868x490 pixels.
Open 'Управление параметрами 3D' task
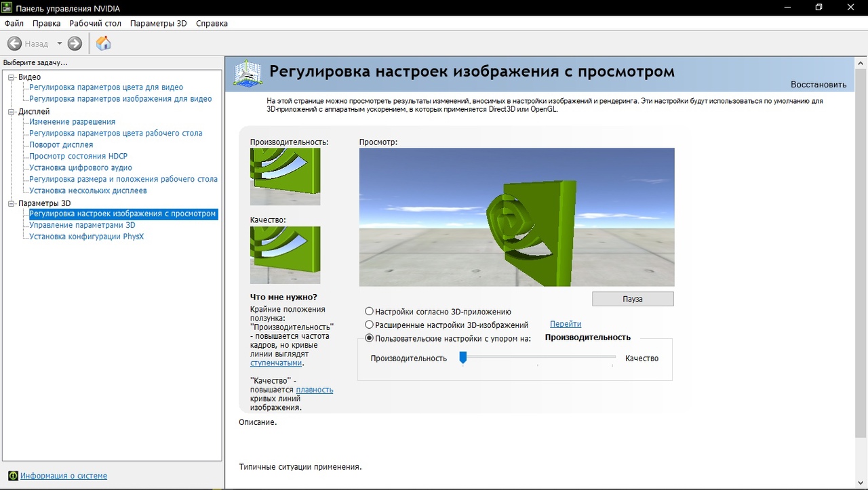(82, 225)
